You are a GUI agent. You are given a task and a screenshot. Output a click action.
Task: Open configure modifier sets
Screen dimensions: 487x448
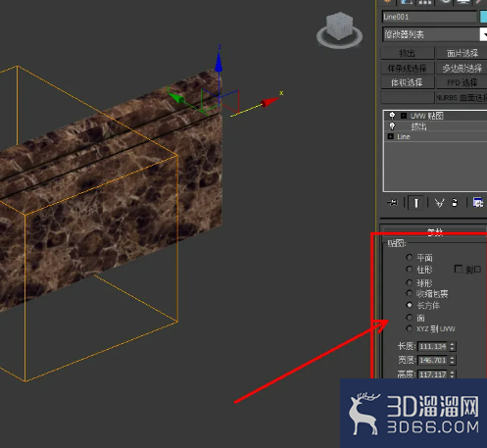(x=478, y=203)
